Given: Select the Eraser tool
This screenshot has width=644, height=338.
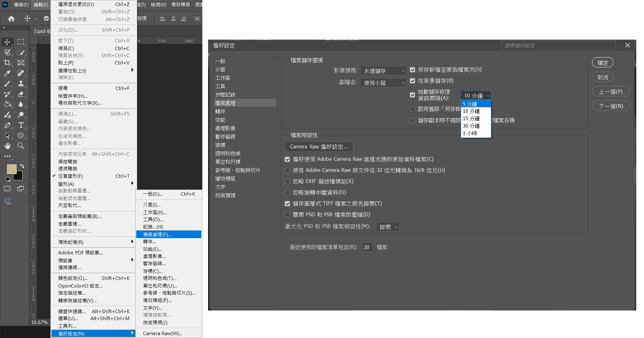Looking at the screenshot, I should click(21, 94).
